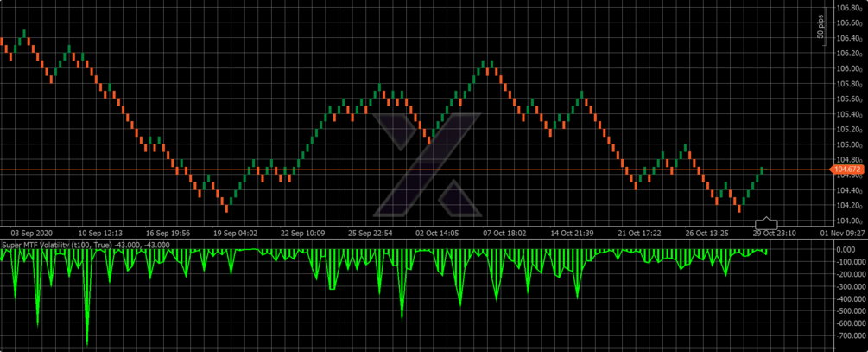Click the -300.000 indicator axis label
The image size is (868, 352).
pyautogui.click(x=850, y=286)
